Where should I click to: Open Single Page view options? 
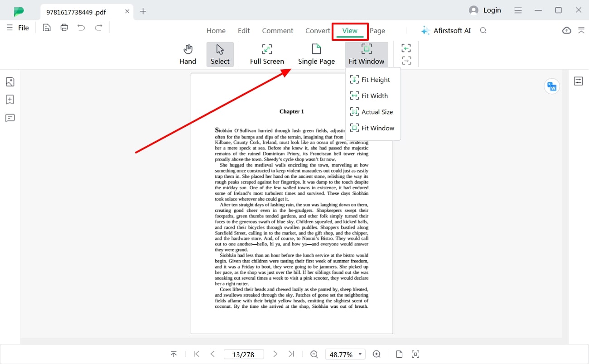tap(316, 55)
